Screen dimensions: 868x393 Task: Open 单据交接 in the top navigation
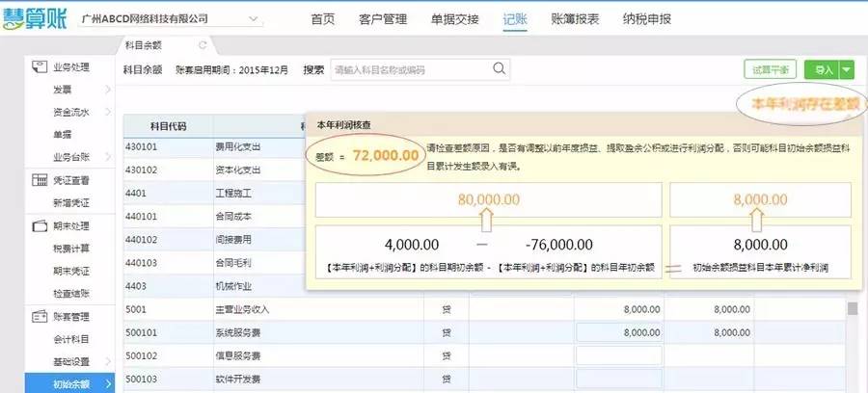pos(454,19)
